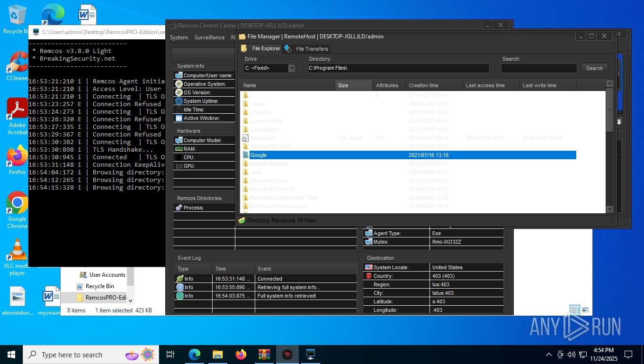Image resolution: width=644 pixels, height=364 pixels.
Task: Click the Full system info retrieved checkmark icon
Action: (180, 296)
